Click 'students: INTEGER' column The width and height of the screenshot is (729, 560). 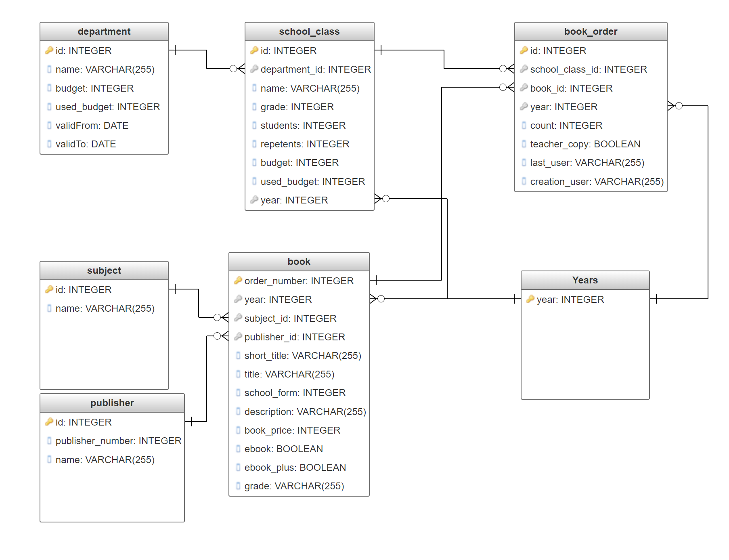pos(303,126)
